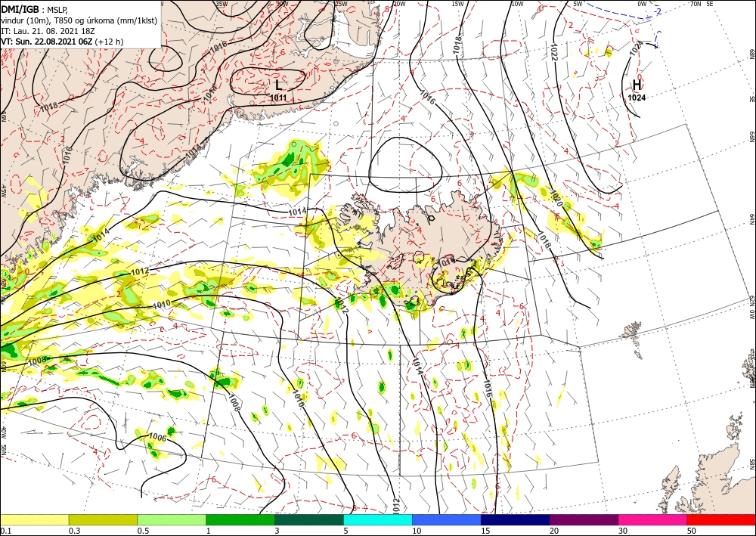Image resolution: width=756 pixels, height=536 pixels.
Task: Select the green 1–3 mm legend swatch
Action: pyautogui.click(x=240, y=519)
